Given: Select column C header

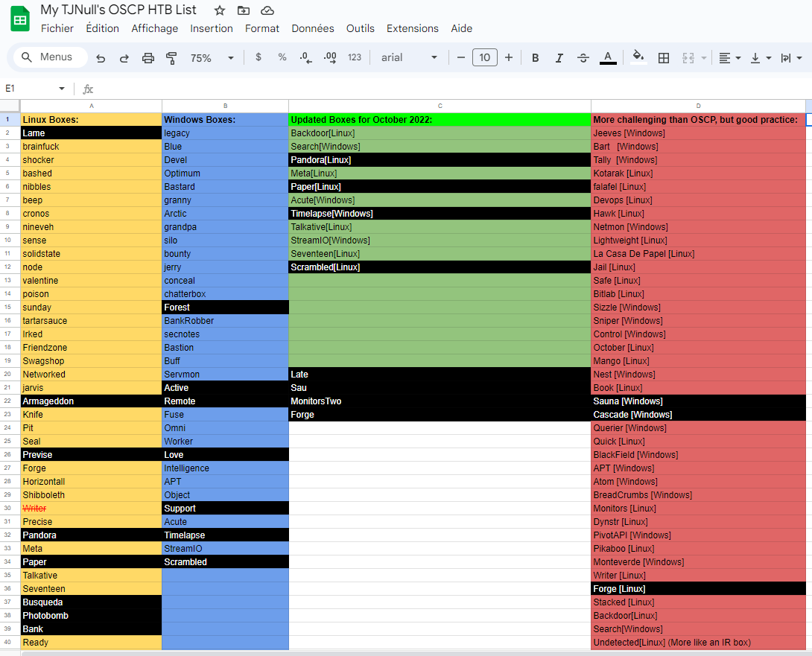Looking at the screenshot, I should click(x=440, y=106).
